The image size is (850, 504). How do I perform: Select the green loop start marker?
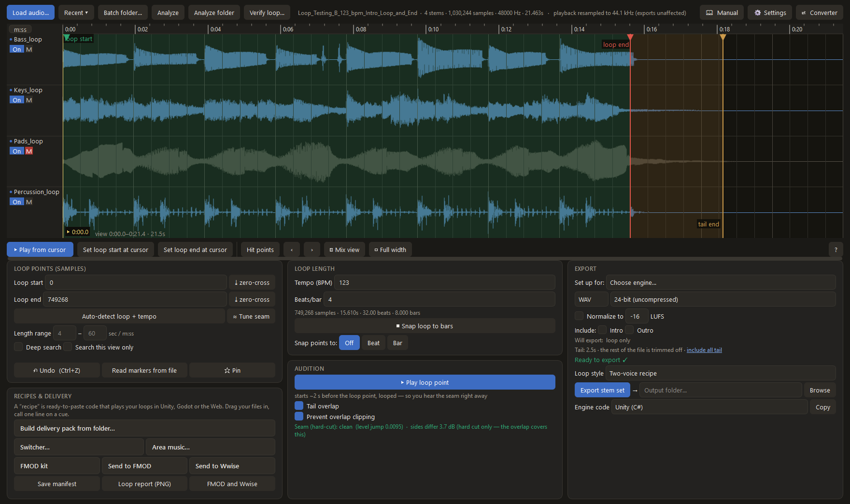point(66,37)
